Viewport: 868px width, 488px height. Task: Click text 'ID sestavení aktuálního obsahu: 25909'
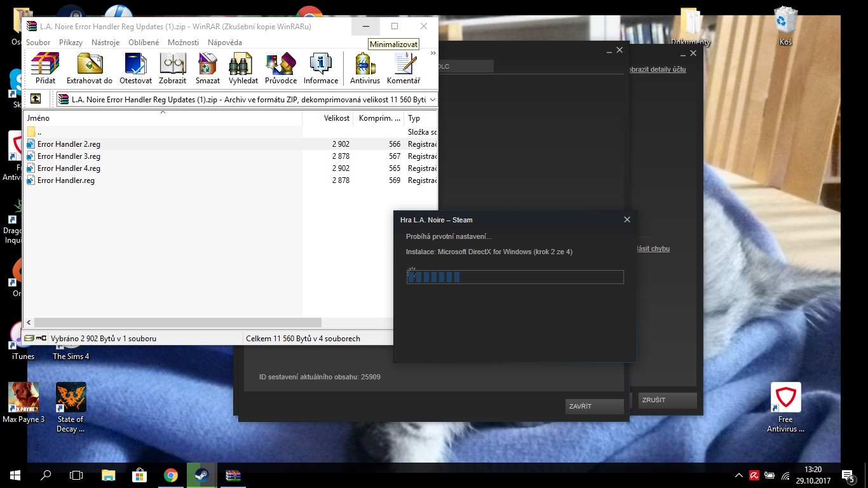(x=320, y=377)
